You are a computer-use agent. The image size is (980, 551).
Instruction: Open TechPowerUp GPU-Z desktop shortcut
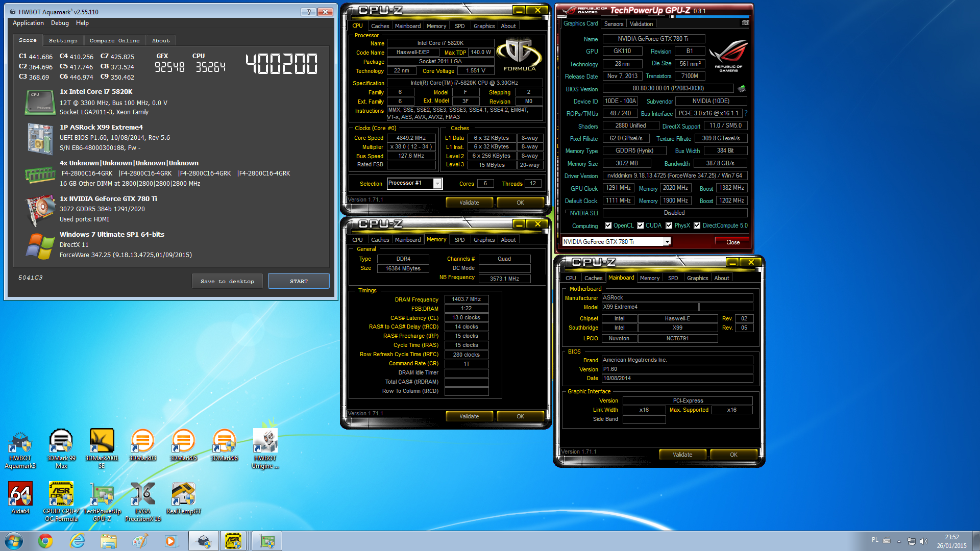point(102,502)
